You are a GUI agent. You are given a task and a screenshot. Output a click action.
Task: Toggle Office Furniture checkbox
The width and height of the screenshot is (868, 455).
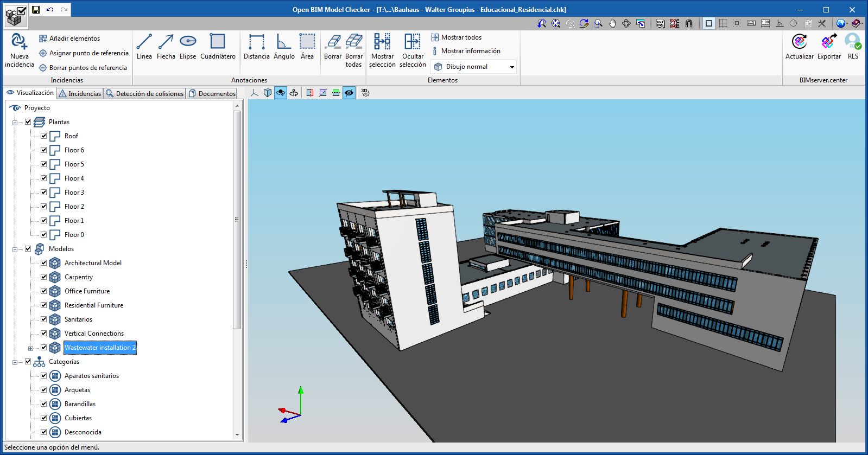pos(44,291)
